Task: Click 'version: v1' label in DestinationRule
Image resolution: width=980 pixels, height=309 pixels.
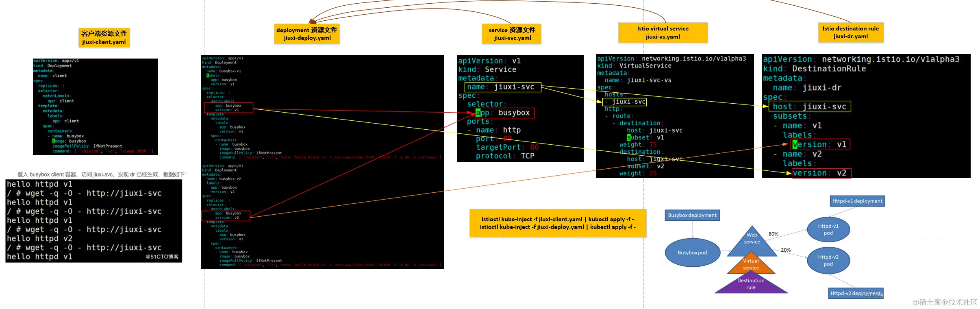Action: pos(821,144)
